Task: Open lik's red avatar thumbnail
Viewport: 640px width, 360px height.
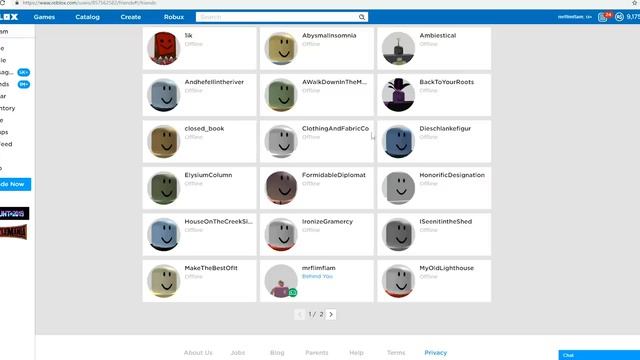Action: (x=164, y=49)
